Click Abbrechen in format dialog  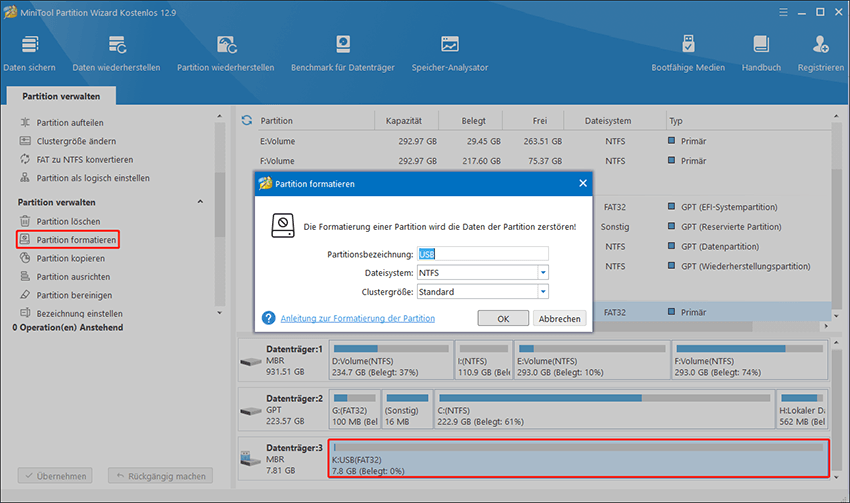coord(559,319)
